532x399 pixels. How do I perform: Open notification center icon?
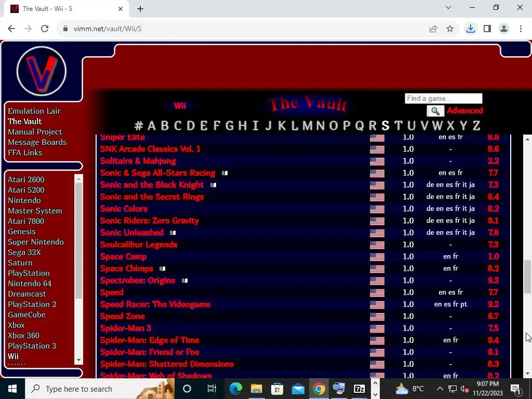[515, 389]
